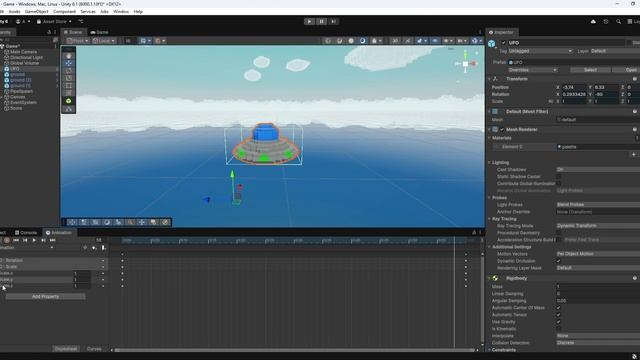Open the Motion Vectors dropdown
640x360 pixels.
click(x=598, y=254)
